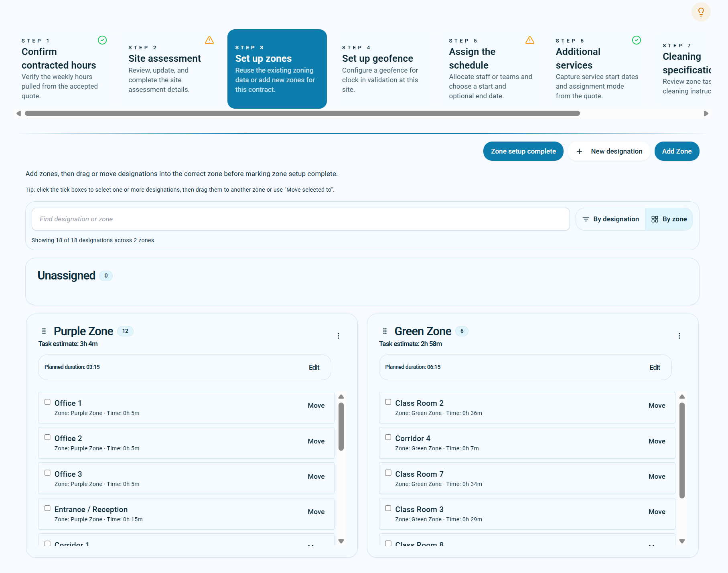Screen dimensions: 728x573
Task: Click the lightbulb tips icon
Action: pyautogui.click(x=701, y=12)
